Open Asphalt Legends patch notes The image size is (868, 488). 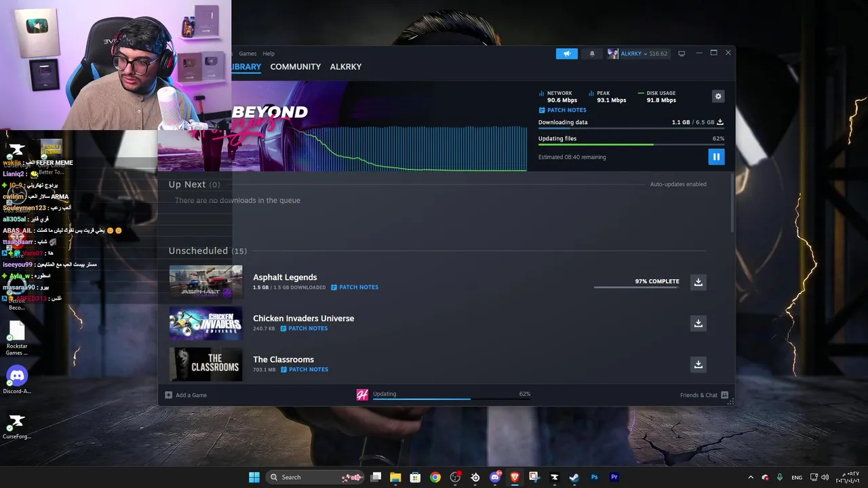(355, 287)
